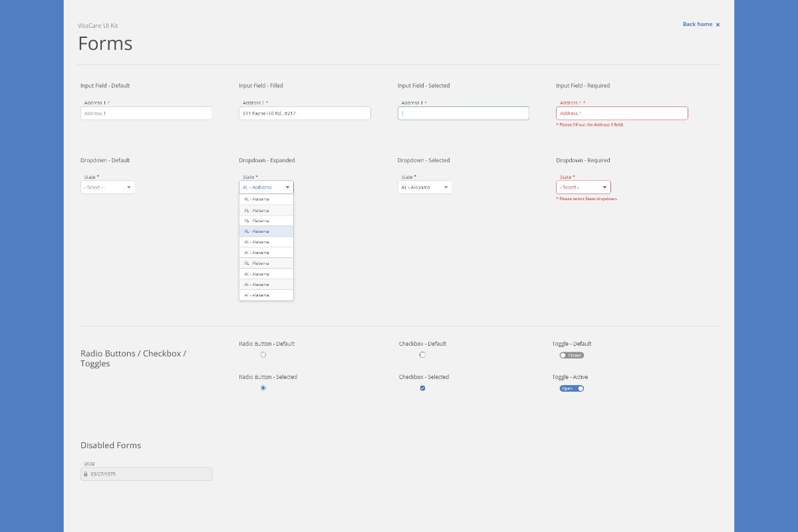Screen dimensions: 798x532
Task: Open the default State dropdown
Action: [x=108, y=188]
